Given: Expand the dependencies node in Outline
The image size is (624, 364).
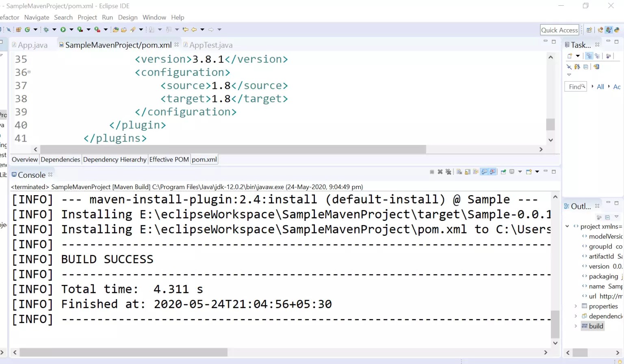Looking at the screenshot, I should [x=576, y=316].
